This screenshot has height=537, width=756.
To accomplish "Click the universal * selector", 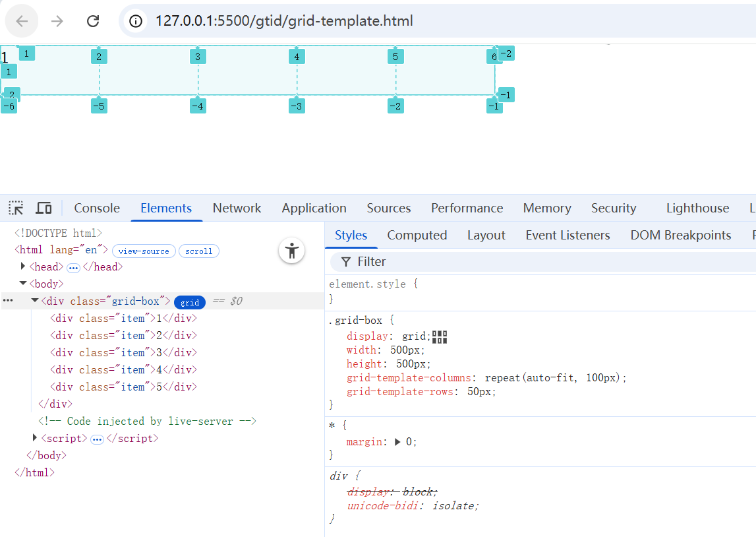I will [x=332, y=426].
